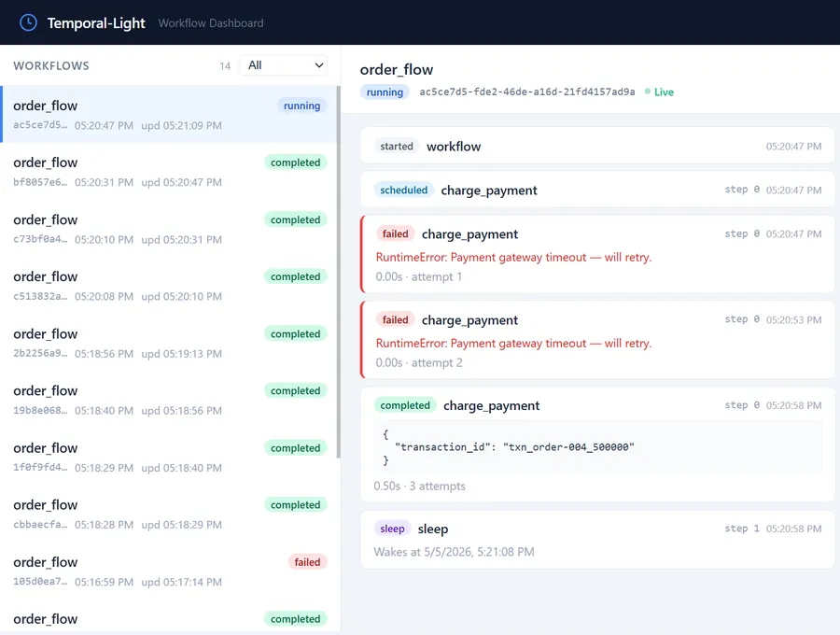This screenshot has width=840, height=635.
Task: Click the failed badge on workflow 105d0ea7
Action: tap(307, 562)
